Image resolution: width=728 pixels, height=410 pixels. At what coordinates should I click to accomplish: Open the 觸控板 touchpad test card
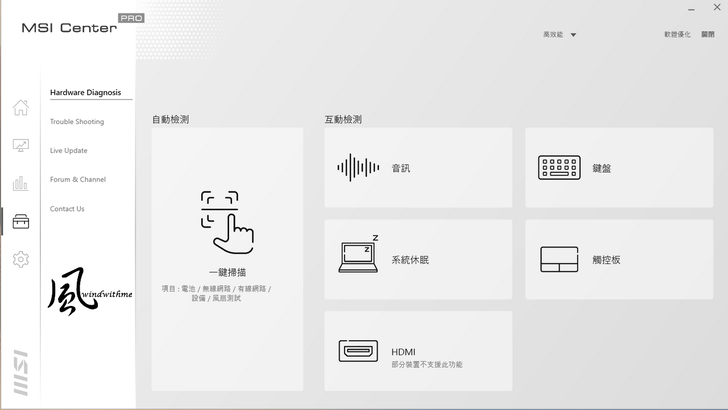click(x=619, y=259)
